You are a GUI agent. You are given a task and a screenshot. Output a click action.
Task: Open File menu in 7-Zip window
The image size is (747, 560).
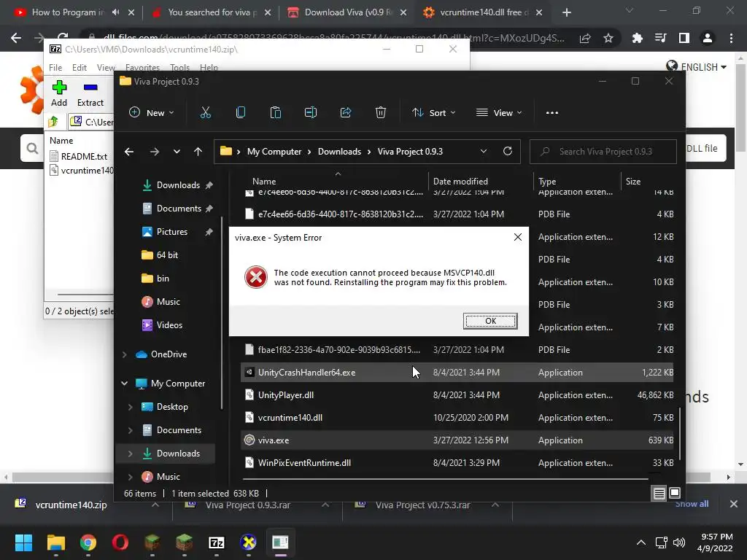click(x=55, y=68)
